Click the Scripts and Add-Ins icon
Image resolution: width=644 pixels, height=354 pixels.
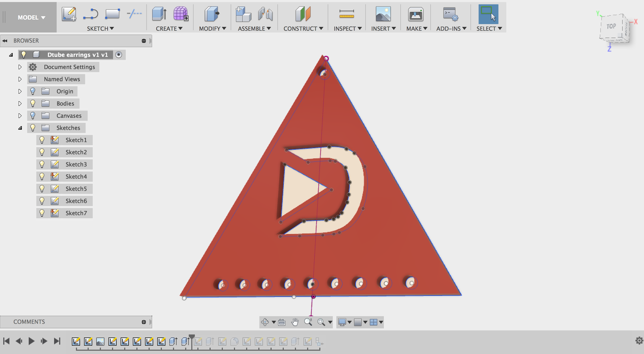click(450, 14)
